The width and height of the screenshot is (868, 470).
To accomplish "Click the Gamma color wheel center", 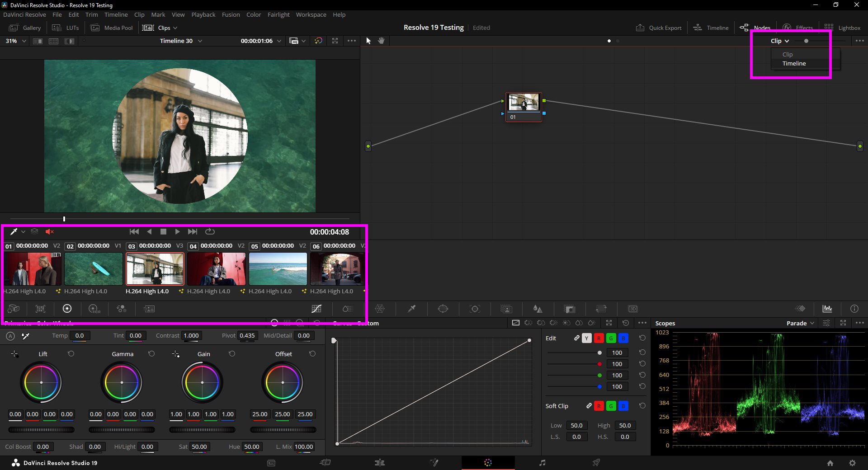I will [122, 382].
